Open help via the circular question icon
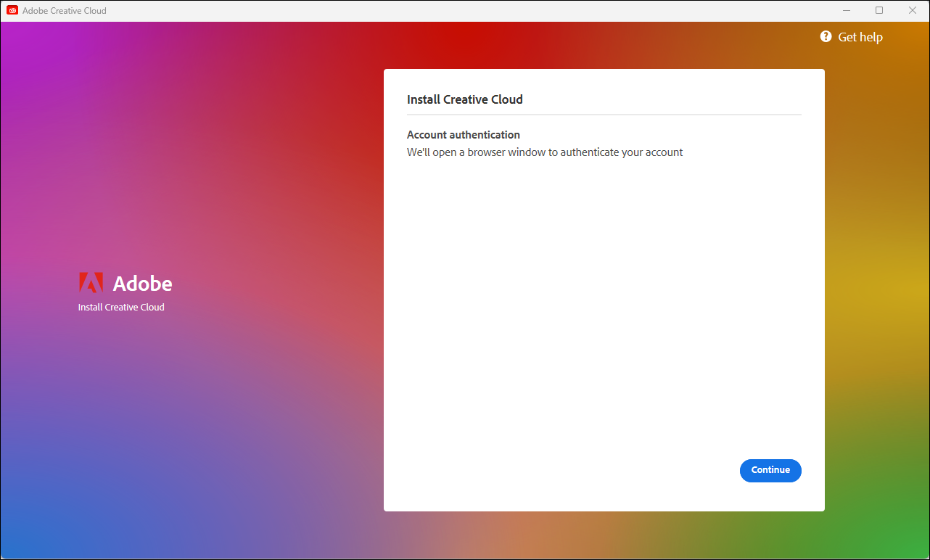This screenshot has height=560, width=930. [x=826, y=36]
